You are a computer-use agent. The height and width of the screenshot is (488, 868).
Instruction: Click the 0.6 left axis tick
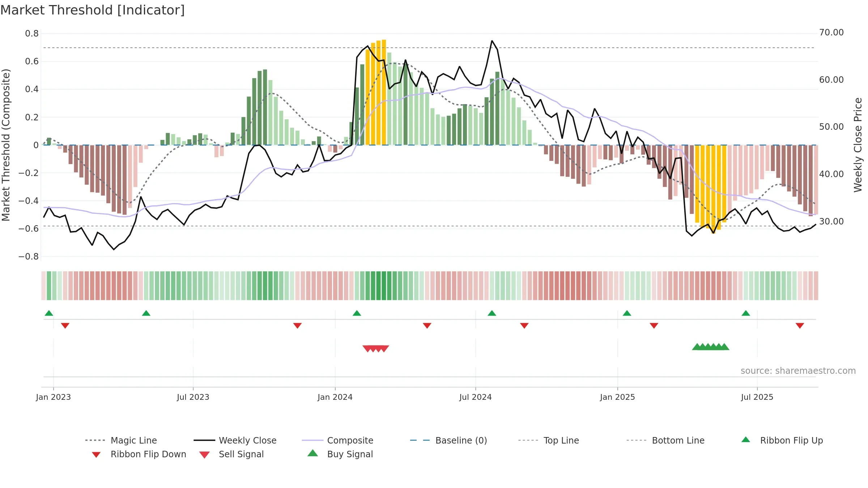32,61
